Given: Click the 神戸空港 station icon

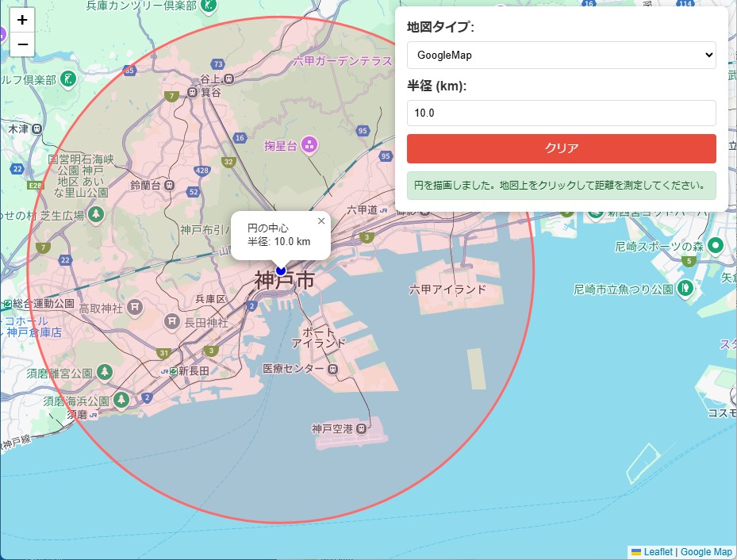Looking at the screenshot, I should (361, 428).
